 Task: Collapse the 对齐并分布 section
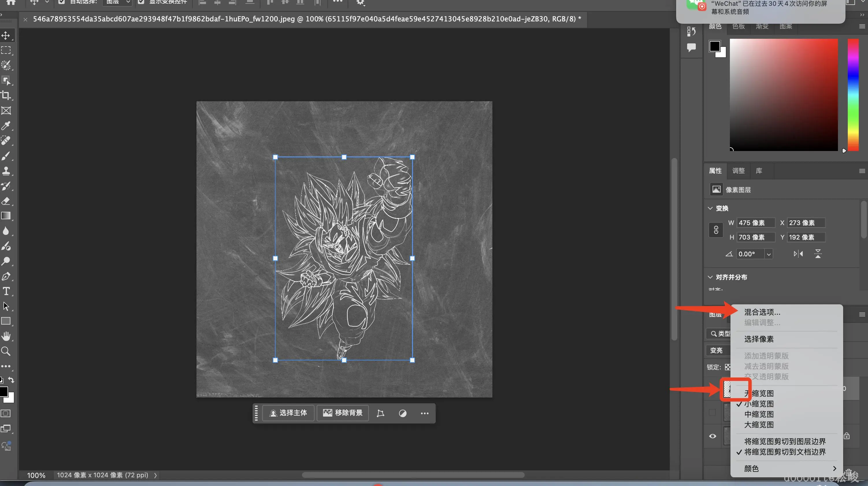[x=710, y=277]
